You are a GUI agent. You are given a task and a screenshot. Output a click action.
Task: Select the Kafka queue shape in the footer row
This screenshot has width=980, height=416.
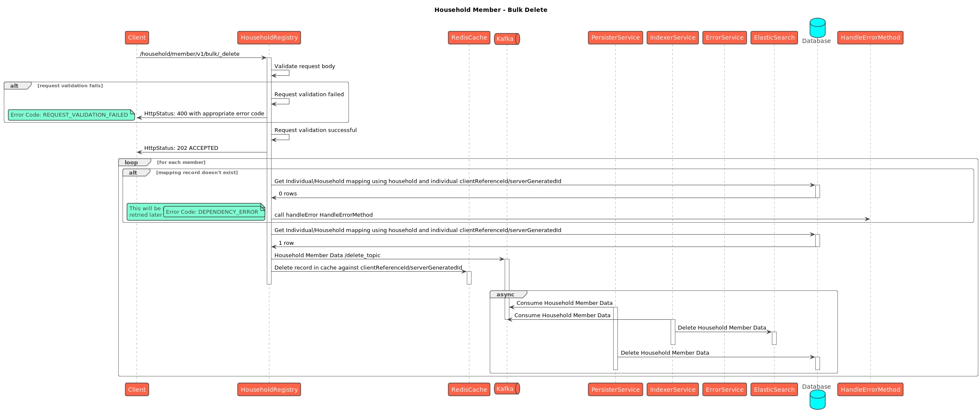point(506,389)
